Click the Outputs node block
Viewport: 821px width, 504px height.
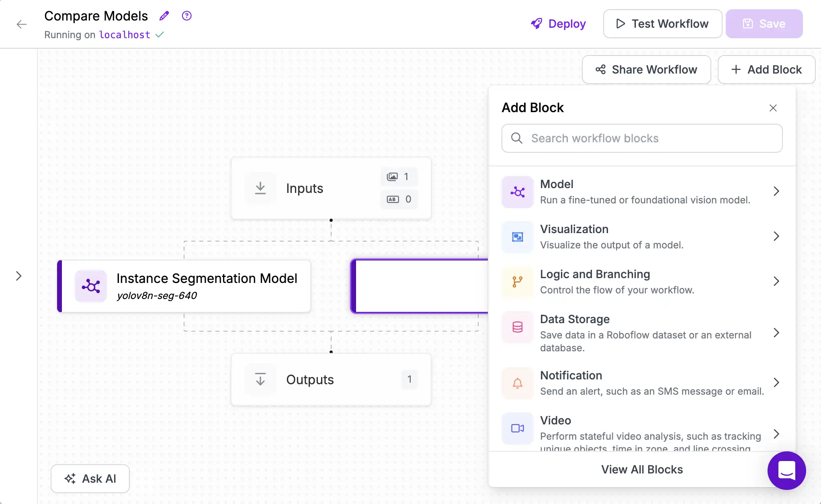coord(331,379)
